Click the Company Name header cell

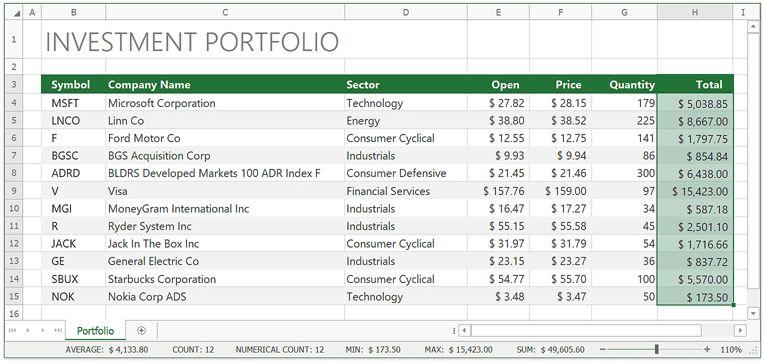click(225, 84)
